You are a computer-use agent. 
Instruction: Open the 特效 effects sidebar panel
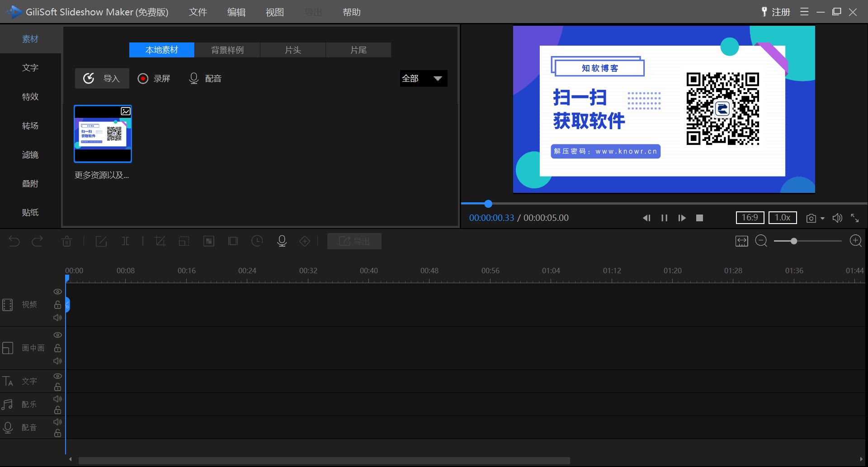click(x=30, y=97)
